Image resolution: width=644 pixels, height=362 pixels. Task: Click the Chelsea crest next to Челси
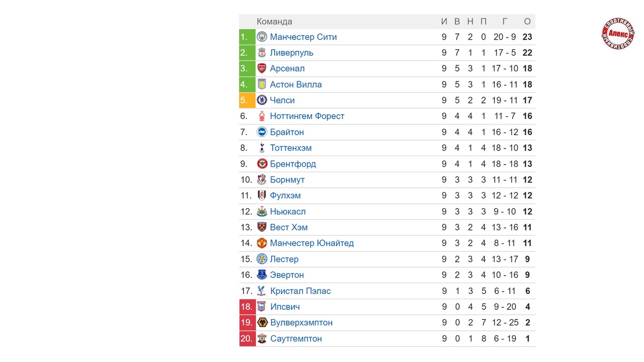[262, 100]
